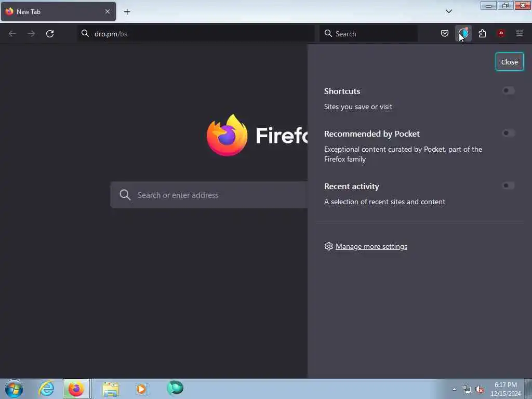532x399 pixels.
Task: Toggle the Recent activity switch
Action: 508,185
